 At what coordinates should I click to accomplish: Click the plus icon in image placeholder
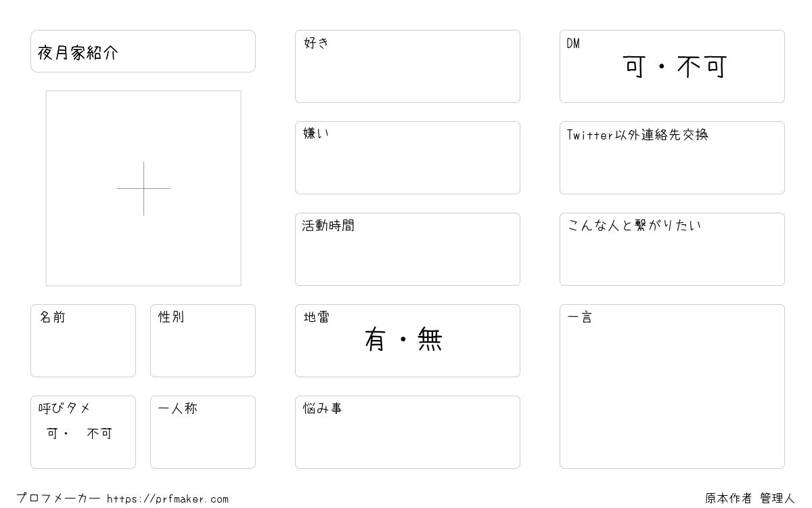[143, 188]
